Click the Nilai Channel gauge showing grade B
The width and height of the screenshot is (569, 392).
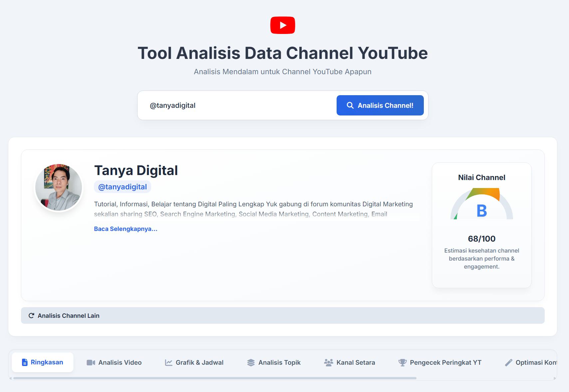pos(482,204)
